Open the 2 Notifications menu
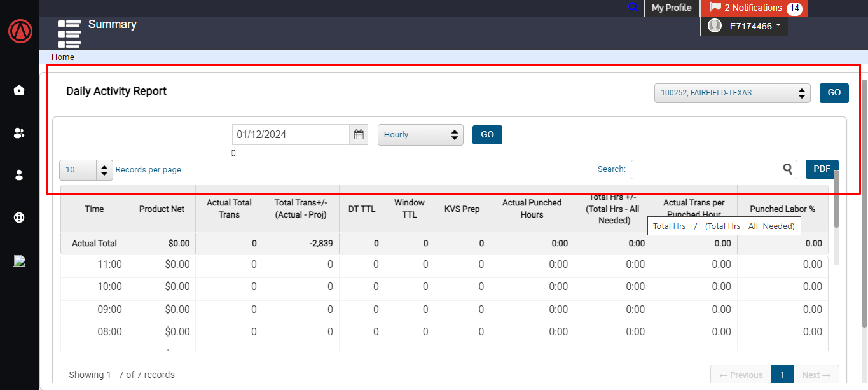Screen dimensions: 868x390 [754, 8]
